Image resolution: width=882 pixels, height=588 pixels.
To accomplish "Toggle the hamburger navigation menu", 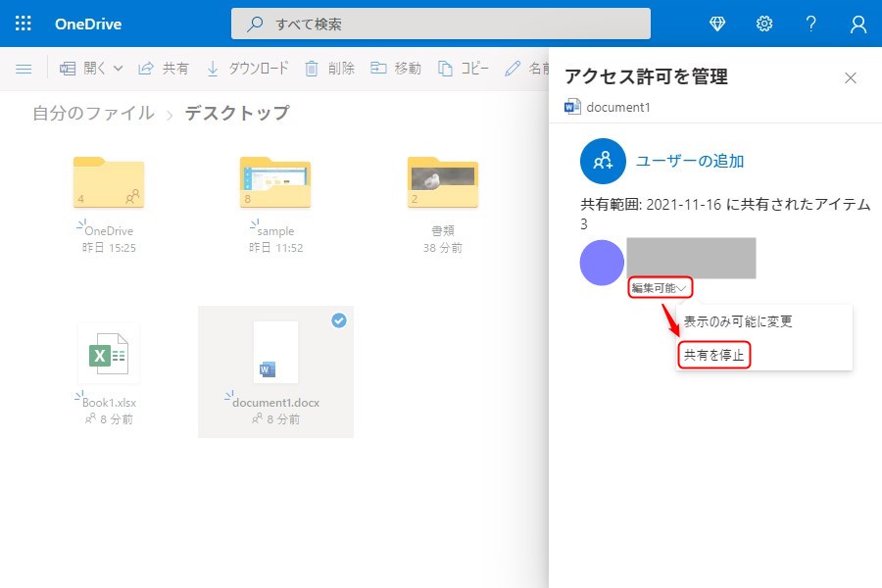I will tap(24, 69).
